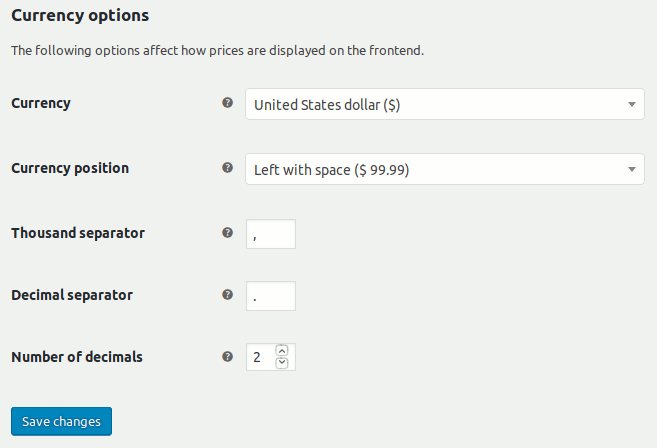
Task: Click the arrow on the Currency select box
Action: coord(632,104)
